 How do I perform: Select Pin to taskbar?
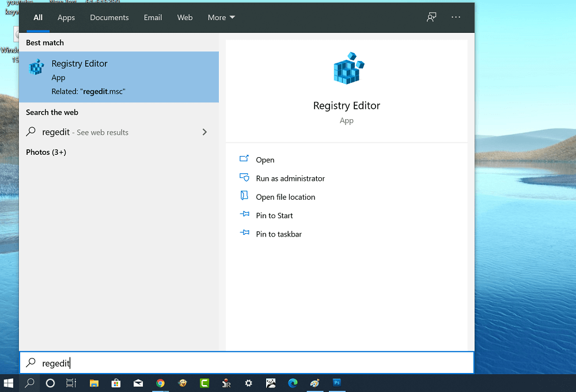pyautogui.click(x=279, y=234)
